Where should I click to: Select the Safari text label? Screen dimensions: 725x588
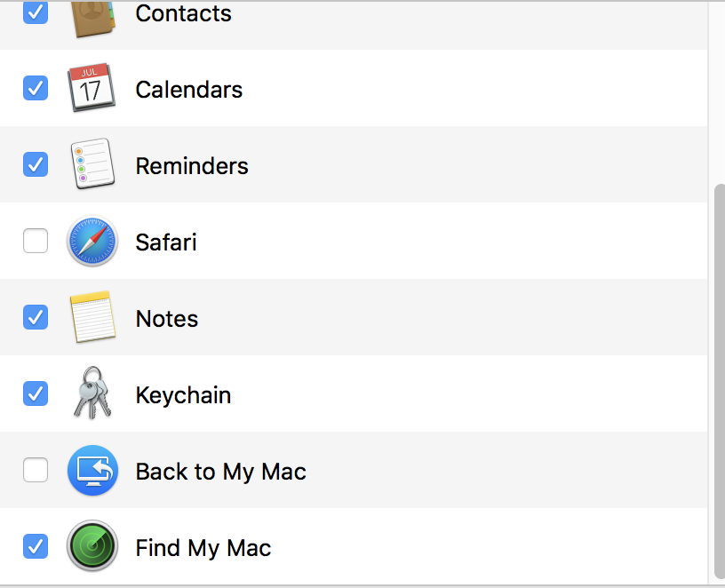pyautogui.click(x=166, y=242)
